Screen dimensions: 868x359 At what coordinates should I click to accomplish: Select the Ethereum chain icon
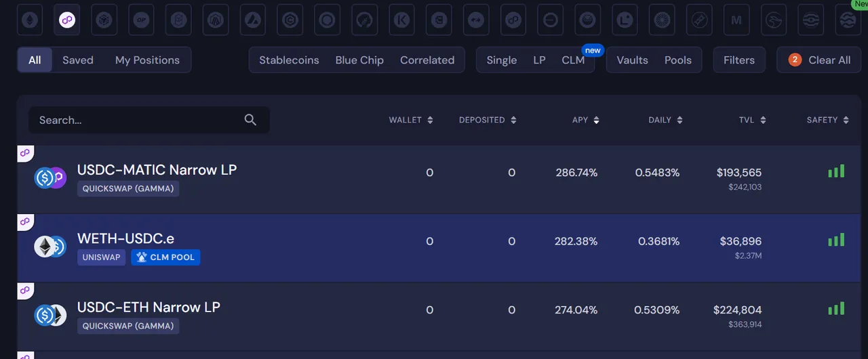pyautogui.click(x=31, y=20)
